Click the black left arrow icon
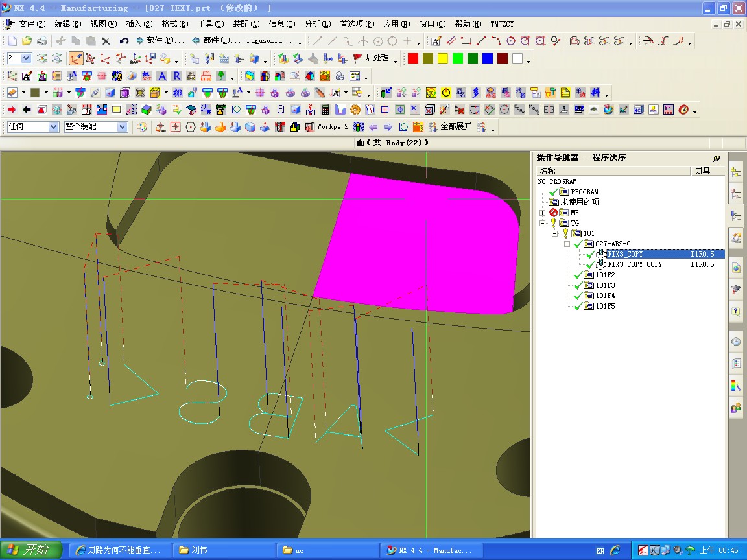 (27, 110)
